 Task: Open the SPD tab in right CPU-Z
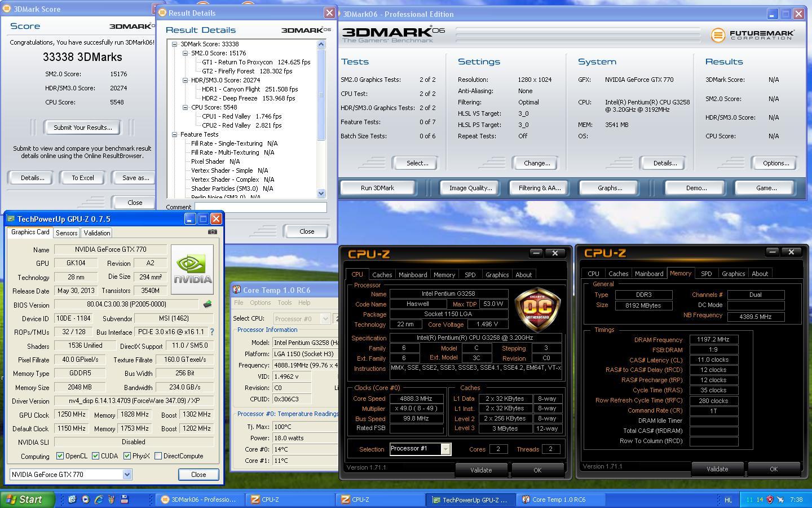(706, 274)
